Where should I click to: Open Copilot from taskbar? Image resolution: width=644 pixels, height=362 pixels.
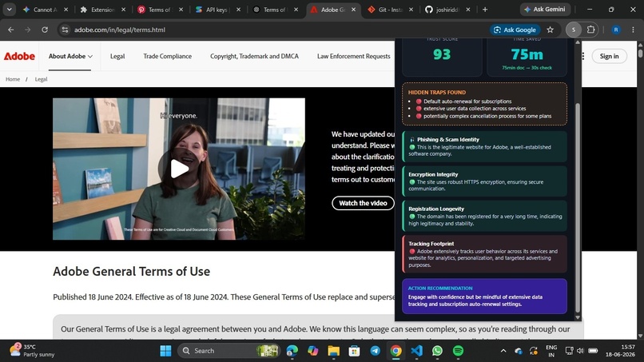[x=313, y=351]
